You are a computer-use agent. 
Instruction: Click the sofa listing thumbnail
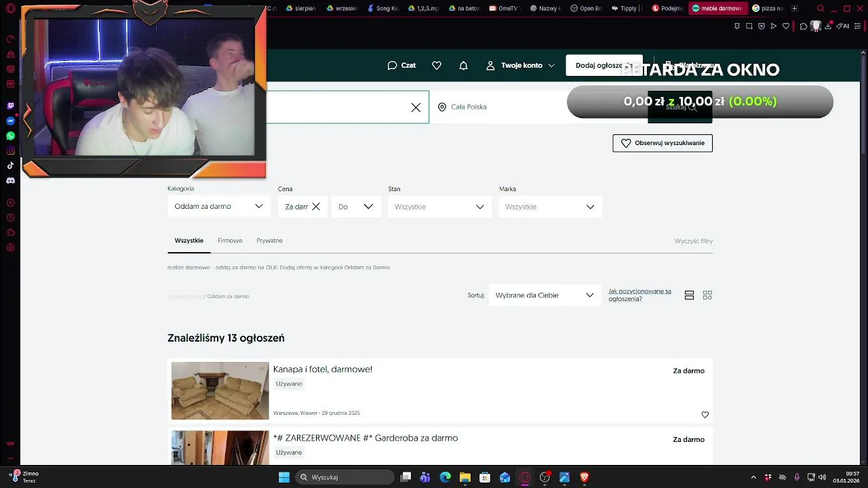pos(220,390)
